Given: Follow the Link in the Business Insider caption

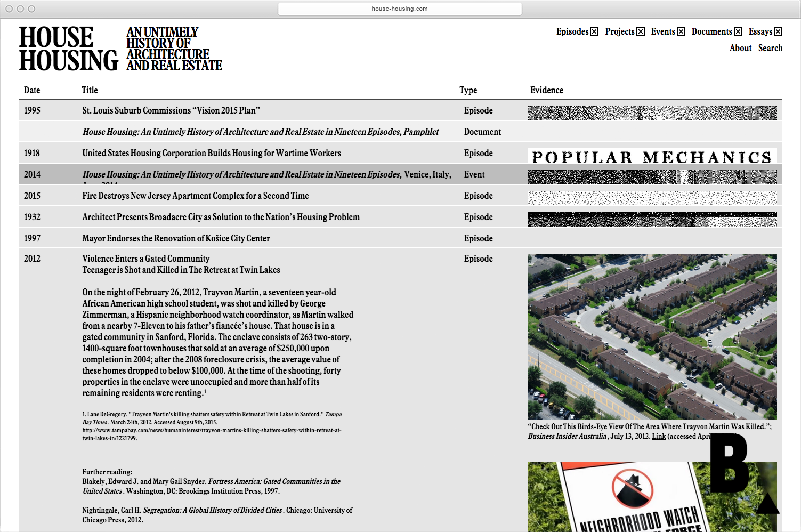Looking at the screenshot, I should click(x=659, y=436).
